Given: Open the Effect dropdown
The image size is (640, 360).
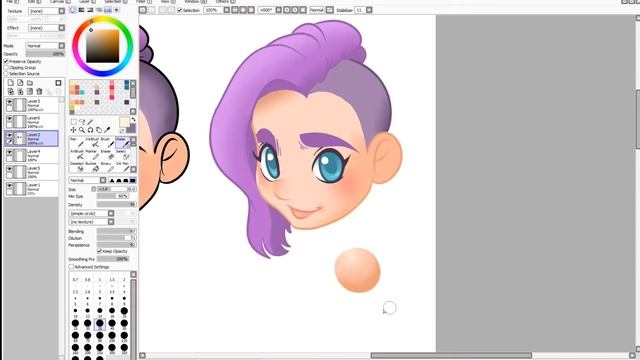Looking at the screenshot, I should coord(47,28).
